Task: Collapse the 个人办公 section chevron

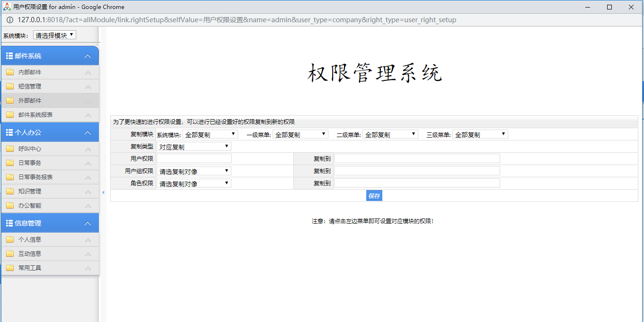Action: (x=88, y=132)
